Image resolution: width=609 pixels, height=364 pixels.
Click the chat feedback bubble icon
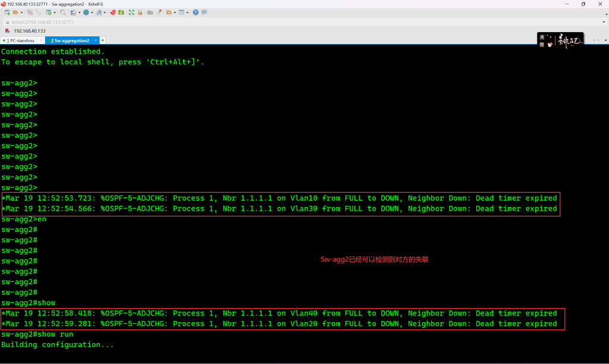(x=204, y=12)
